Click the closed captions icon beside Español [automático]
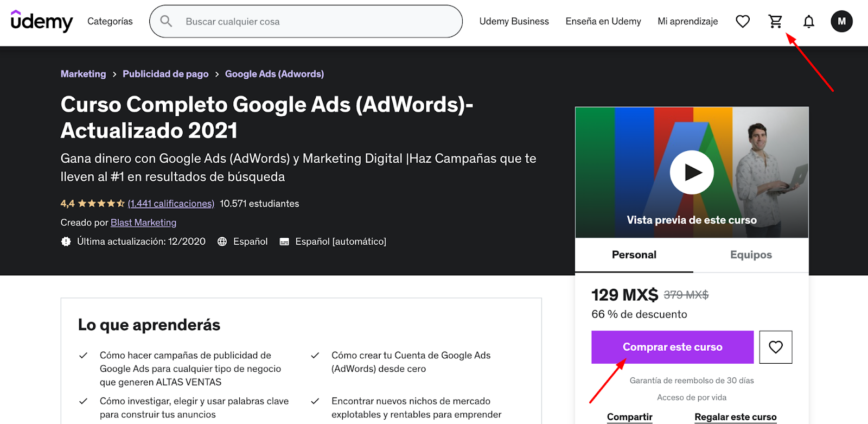Viewport: 868px width, 424px height. (284, 242)
